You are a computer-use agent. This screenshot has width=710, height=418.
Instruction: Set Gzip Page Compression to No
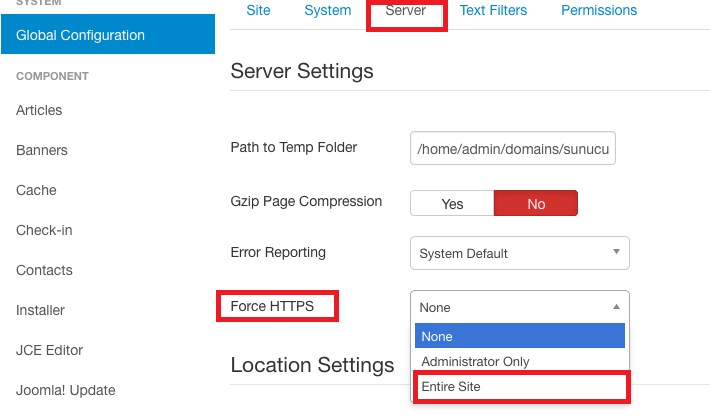pos(536,203)
